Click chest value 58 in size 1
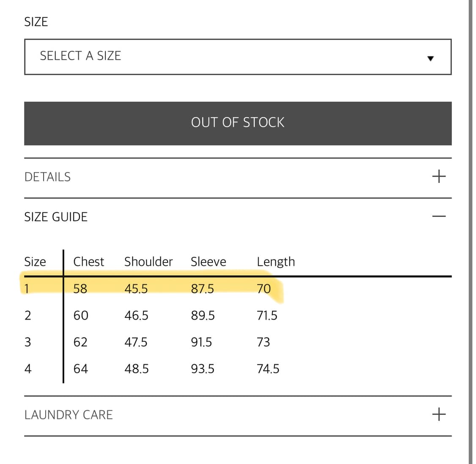This screenshot has width=476, height=464. tap(80, 289)
